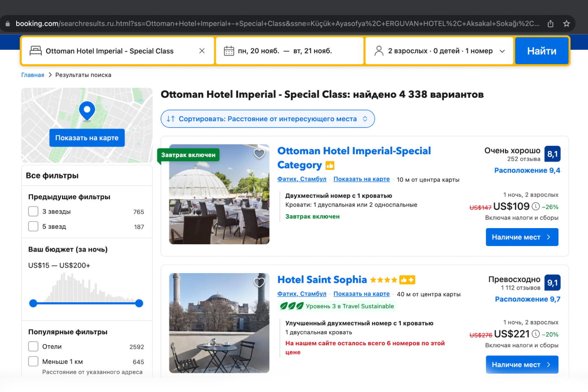Click the 'US$15 — US$200+' budget range text
The width and height of the screenshot is (588, 392).
click(x=59, y=265)
